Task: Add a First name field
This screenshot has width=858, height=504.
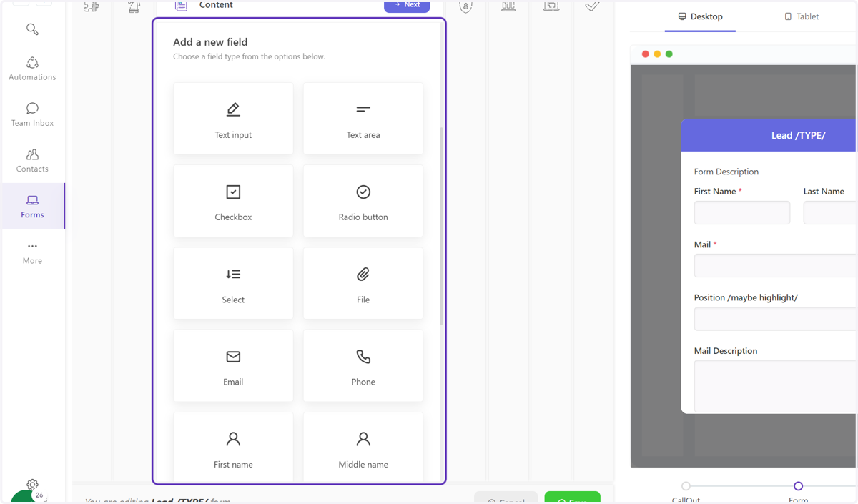Action: click(233, 446)
